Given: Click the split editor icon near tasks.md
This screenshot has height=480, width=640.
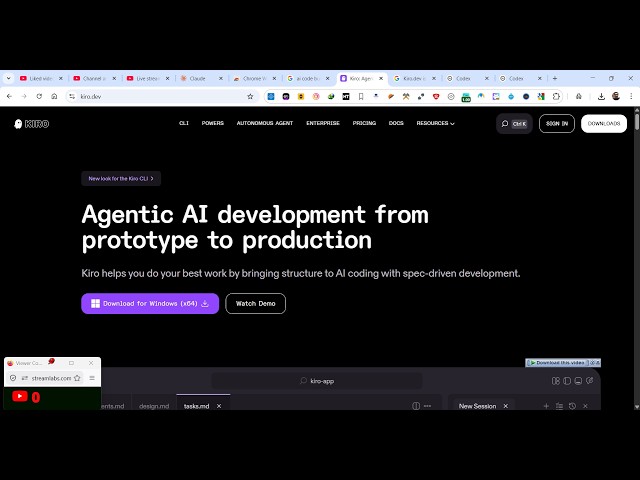Looking at the screenshot, I should (x=416, y=406).
